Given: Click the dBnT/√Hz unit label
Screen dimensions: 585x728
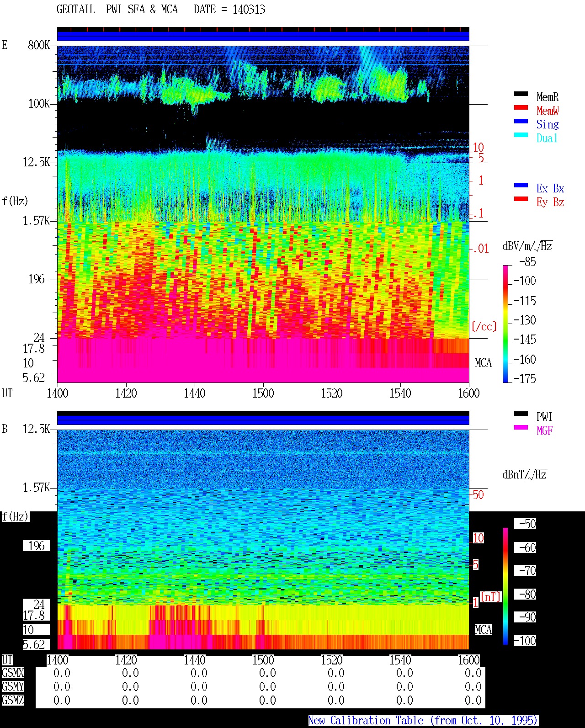Looking at the screenshot, I should pos(525,474).
